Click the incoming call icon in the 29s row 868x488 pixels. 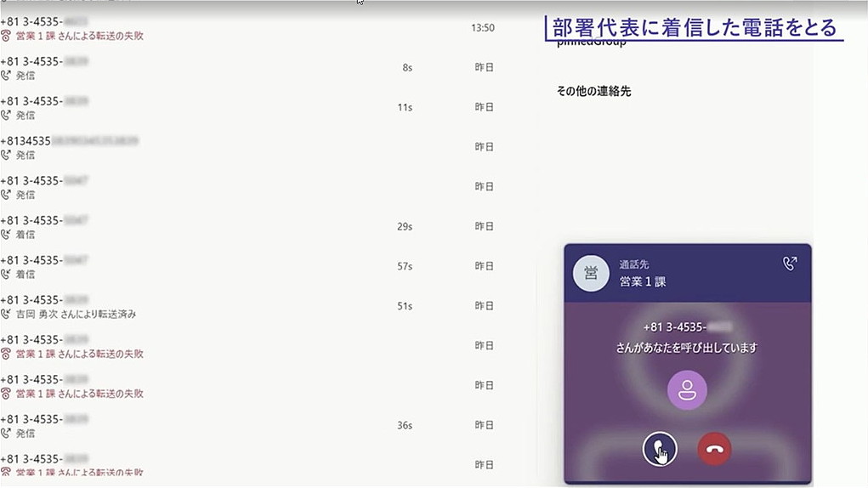pyautogui.click(x=6, y=235)
